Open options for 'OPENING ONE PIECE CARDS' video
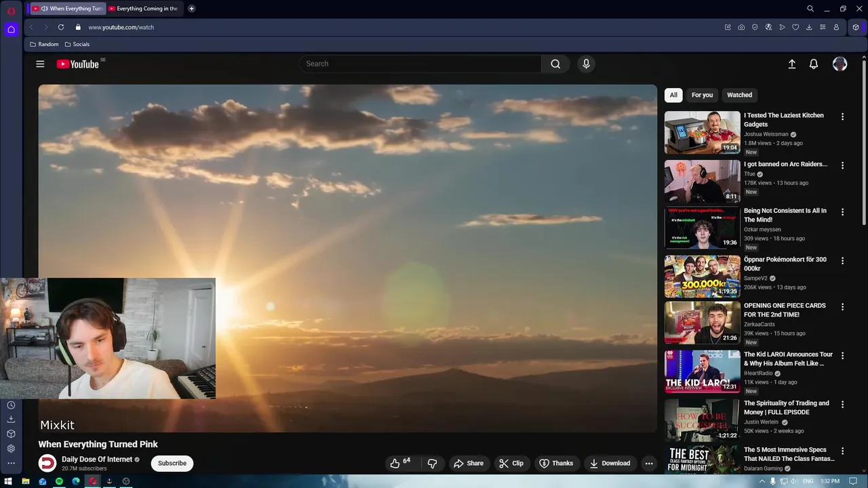 [842, 306]
